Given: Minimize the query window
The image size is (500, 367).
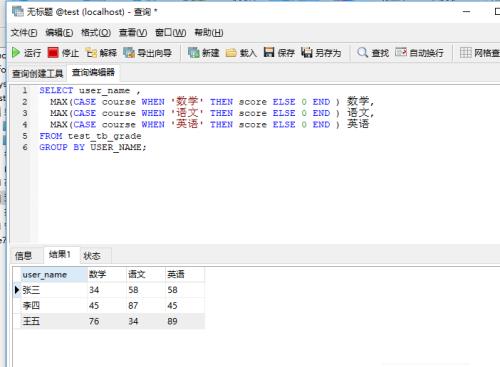Looking at the screenshot, I should (467, 12).
